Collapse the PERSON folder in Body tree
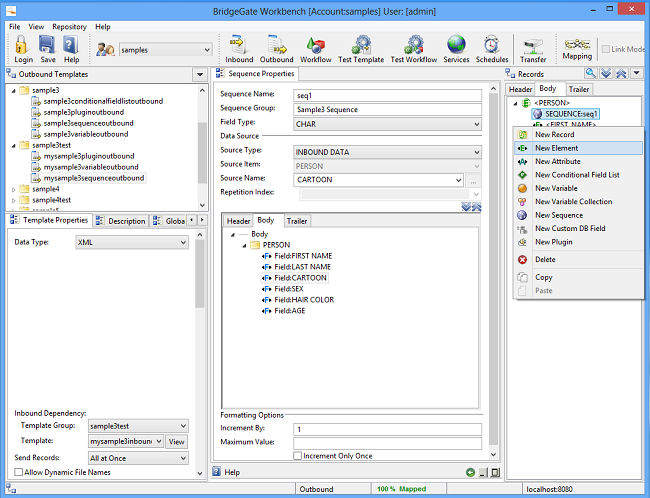Viewport: 650px width, 498px height. 244,245
